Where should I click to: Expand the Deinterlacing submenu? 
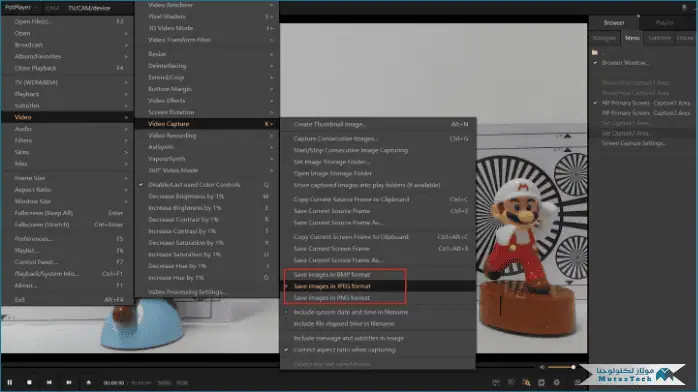[x=207, y=65]
